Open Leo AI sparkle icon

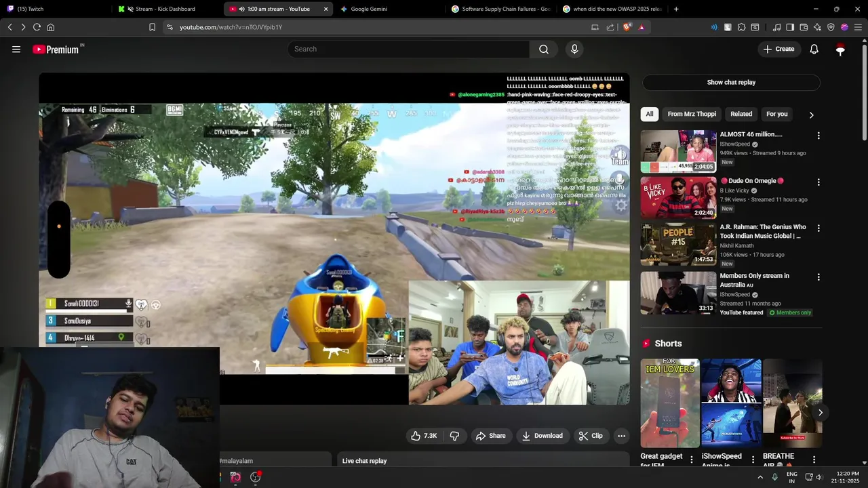[x=817, y=27]
